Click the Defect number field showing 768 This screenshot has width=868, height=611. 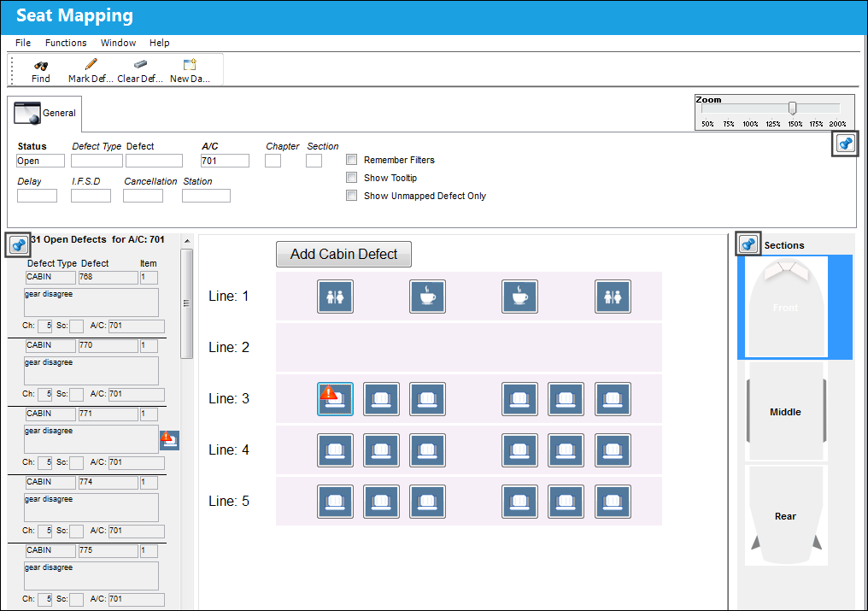(108, 277)
